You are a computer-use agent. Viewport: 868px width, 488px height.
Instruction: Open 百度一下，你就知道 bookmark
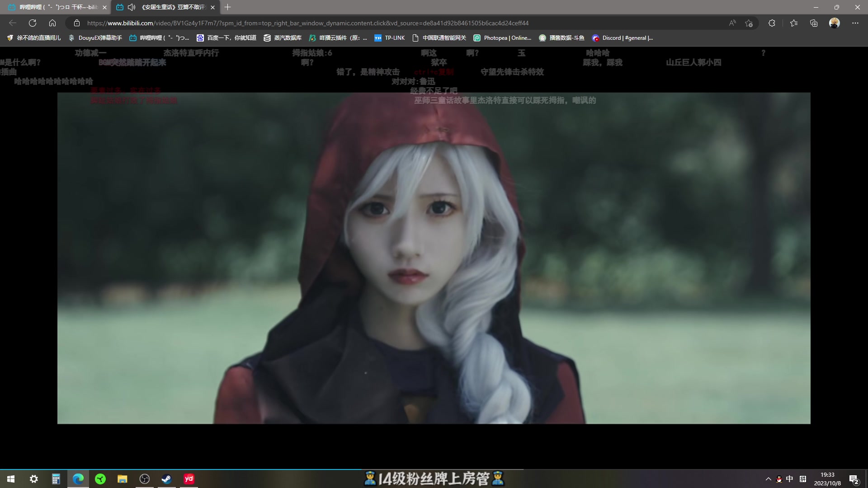pos(226,38)
